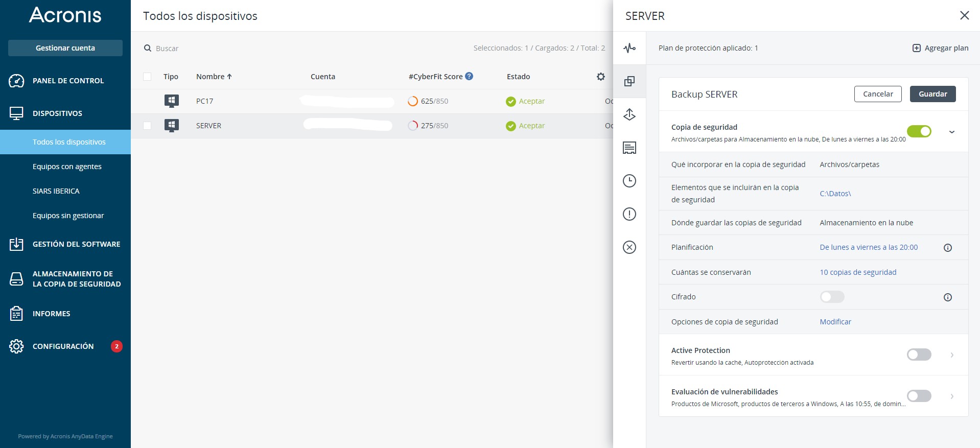Open table column settings gear
The height and width of the screenshot is (448, 980).
[x=601, y=77]
